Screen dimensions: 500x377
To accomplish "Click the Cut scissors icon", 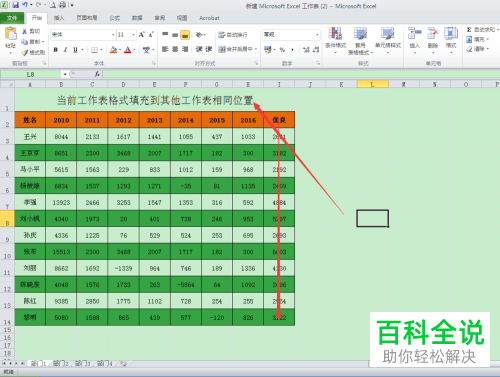I will [25, 31].
